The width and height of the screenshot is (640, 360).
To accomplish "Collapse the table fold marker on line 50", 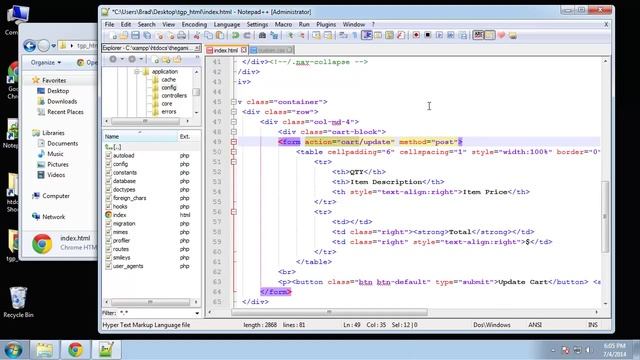I will tap(234, 152).
